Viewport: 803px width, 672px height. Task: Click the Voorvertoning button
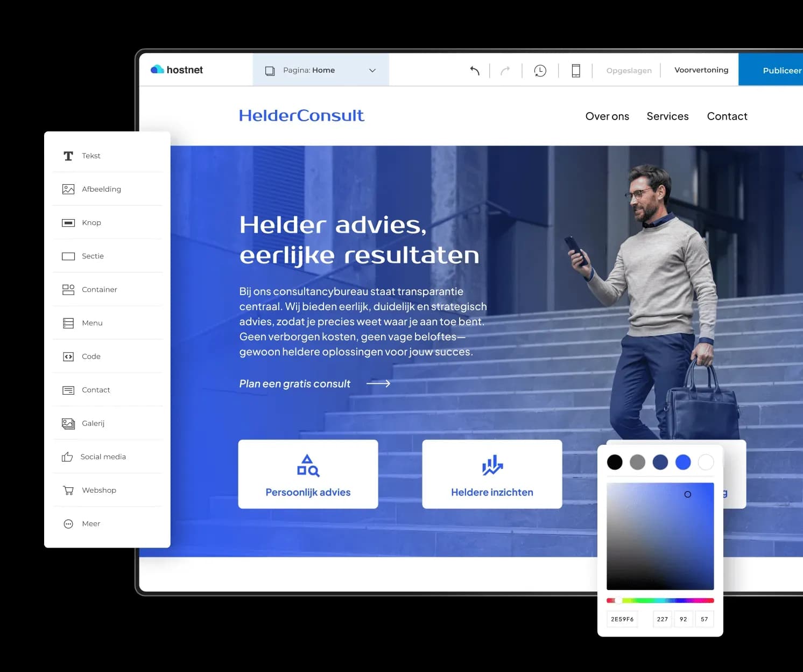[x=701, y=70]
